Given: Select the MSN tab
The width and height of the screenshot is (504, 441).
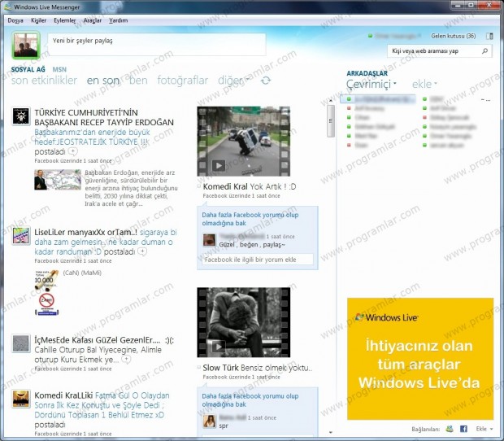Looking at the screenshot, I should tap(59, 69).
